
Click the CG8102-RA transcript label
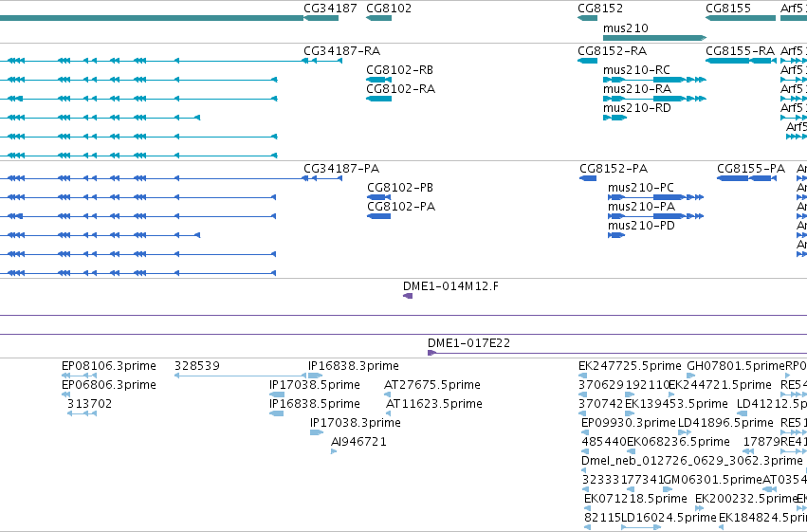[x=400, y=89]
